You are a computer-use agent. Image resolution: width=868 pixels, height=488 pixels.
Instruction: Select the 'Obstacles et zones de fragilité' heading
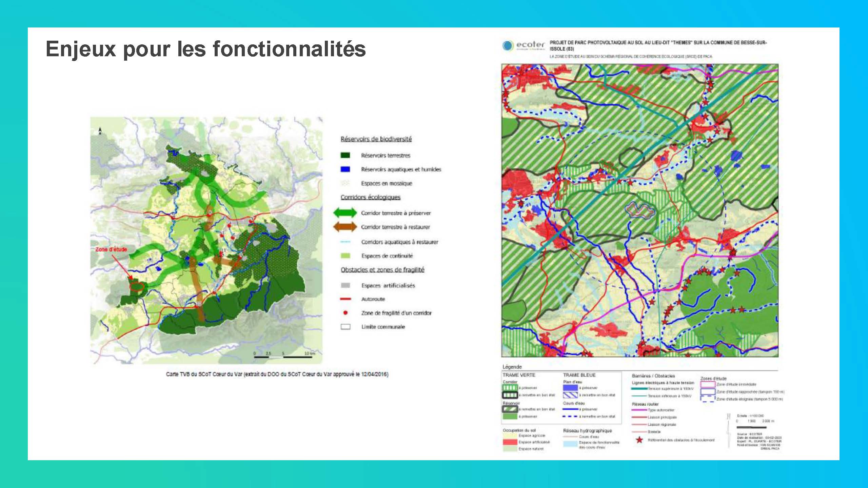pos(382,270)
